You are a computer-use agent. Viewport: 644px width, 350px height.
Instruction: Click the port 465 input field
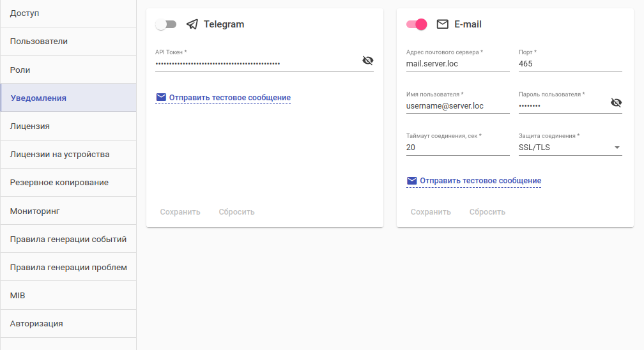[570, 64]
